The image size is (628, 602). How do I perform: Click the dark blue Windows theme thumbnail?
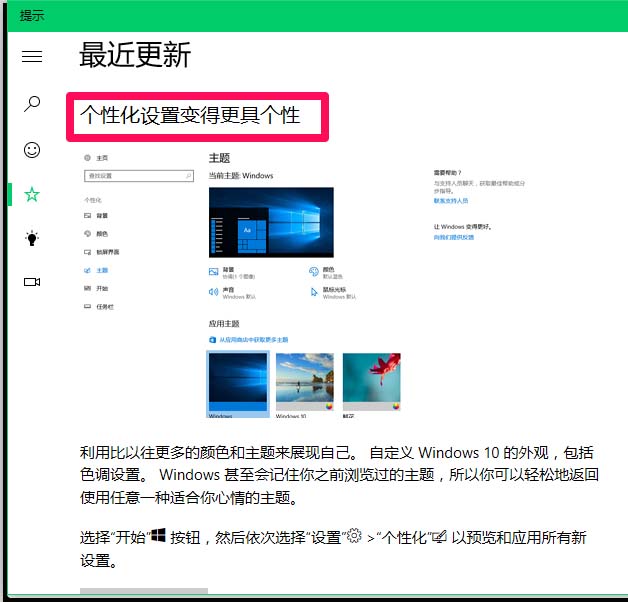coord(238,383)
